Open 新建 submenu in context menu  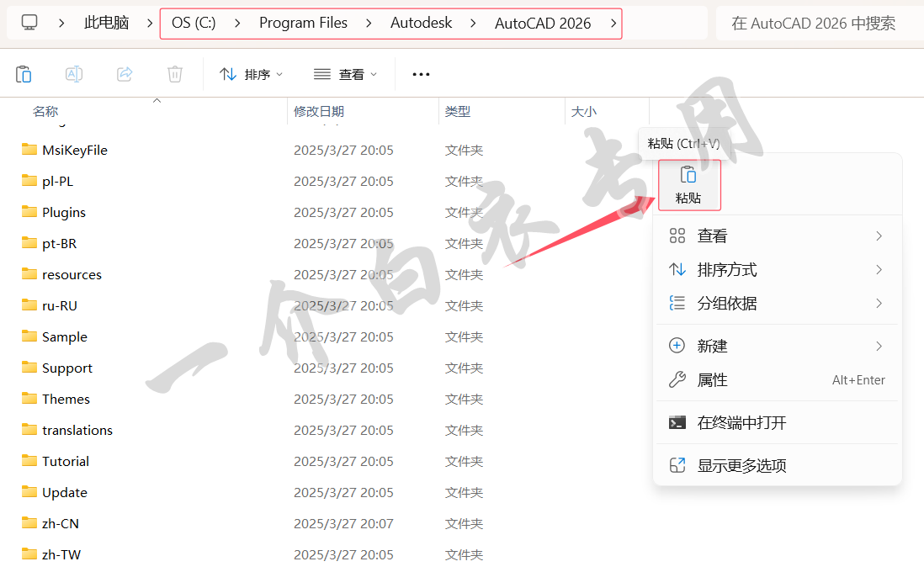point(777,346)
